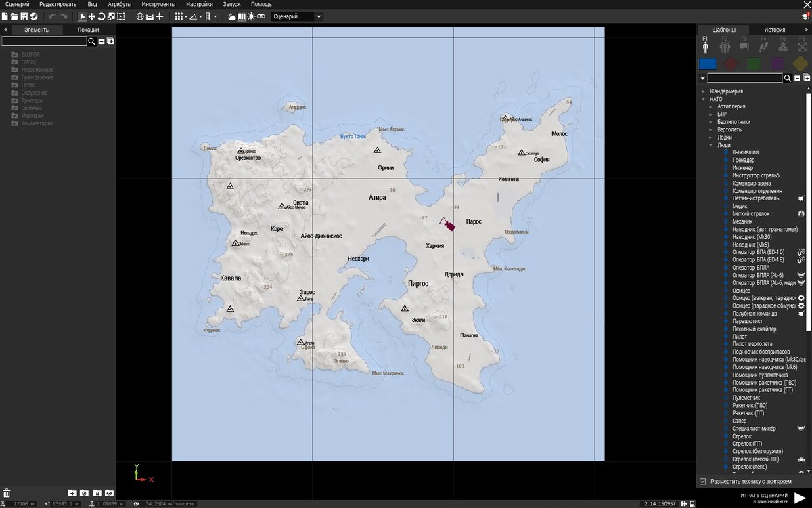Open the rotation angle snapping dropdown

[x=201, y=16]
